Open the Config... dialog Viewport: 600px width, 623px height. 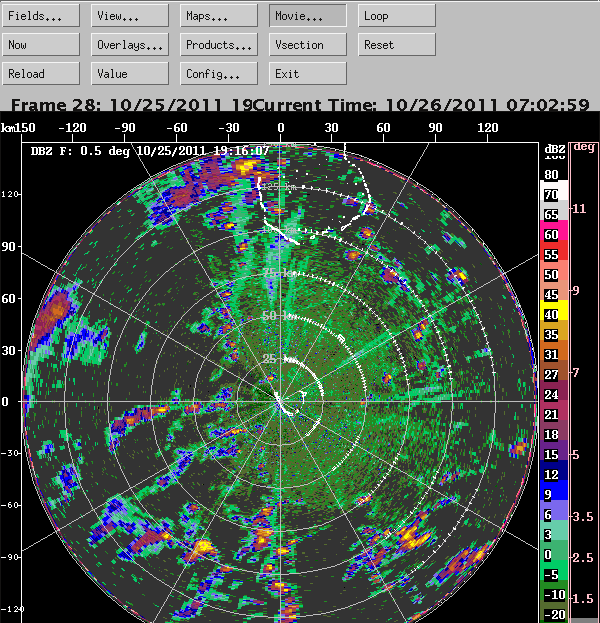coord(219,74)
